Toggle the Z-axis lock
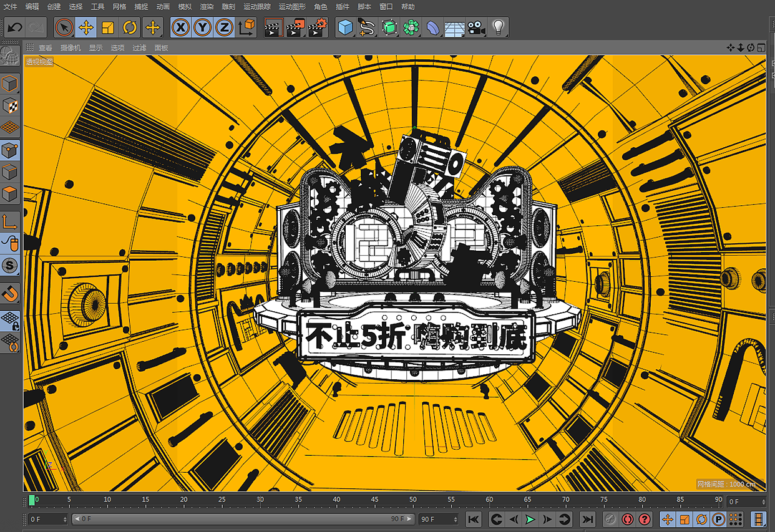 pos(222,27)
